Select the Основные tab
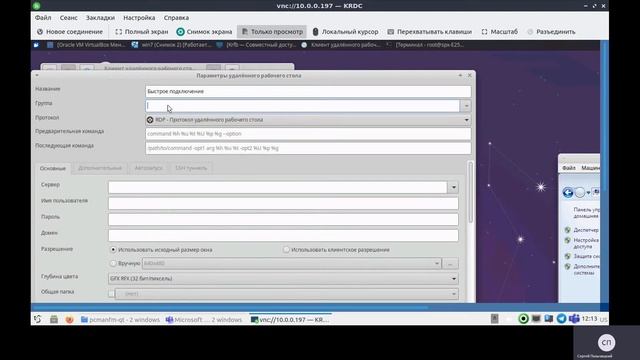The image size is (640, 360). tap(53, 168)
